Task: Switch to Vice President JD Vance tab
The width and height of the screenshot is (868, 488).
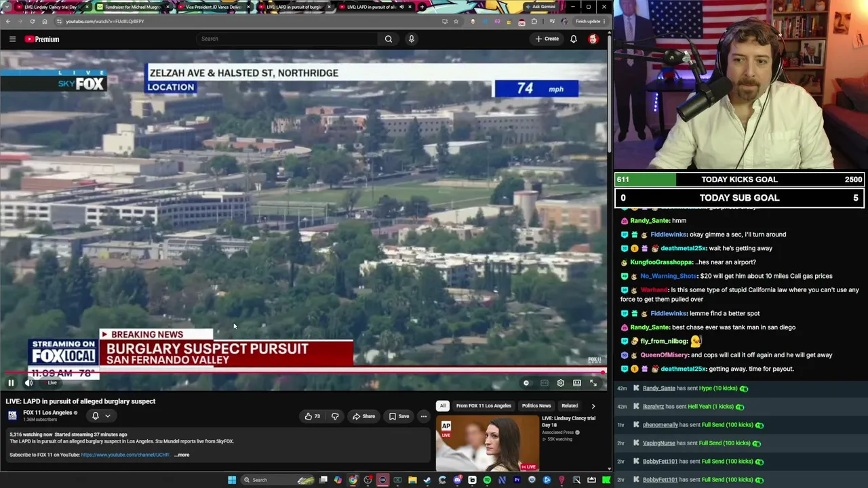Action: click(212, 7)
